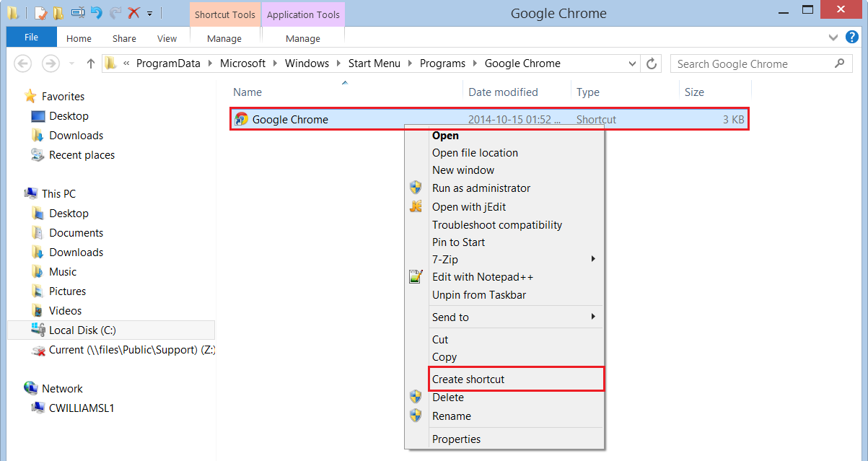This screenshot has width=868, height=461.
Task: Click the red X Delete icon in title bar
Action: pyautogui.click(x=133, y=13)
